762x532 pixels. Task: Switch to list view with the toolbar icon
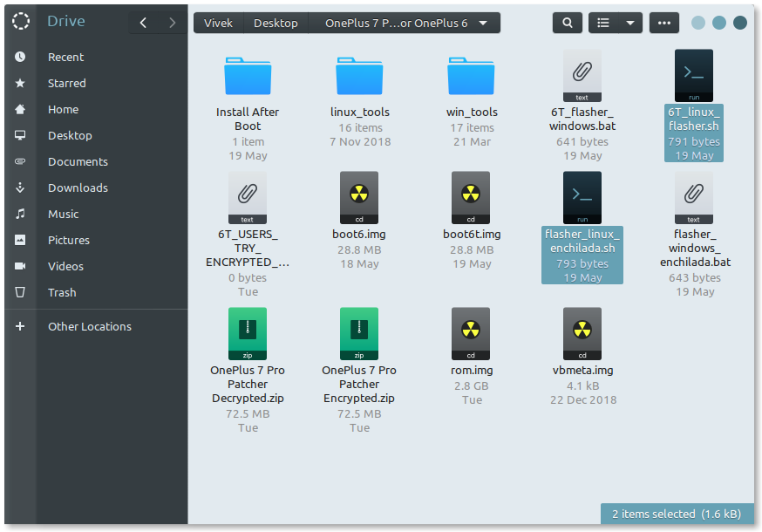point(603,23)
